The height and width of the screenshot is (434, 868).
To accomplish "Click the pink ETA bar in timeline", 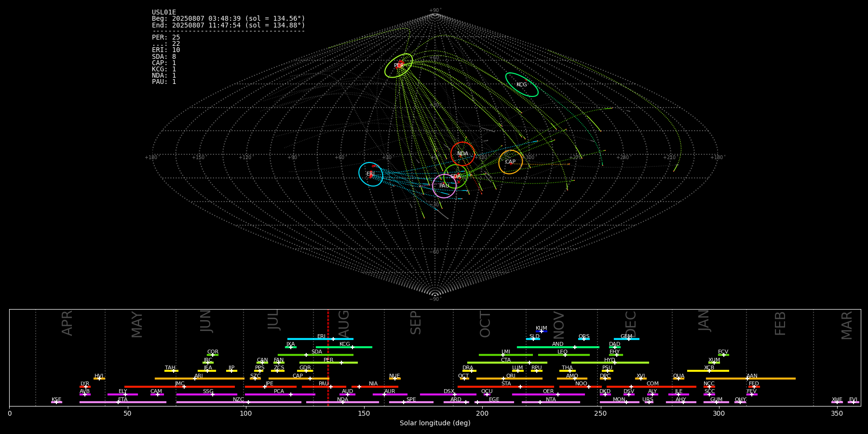I will click(x=123, y=402).
